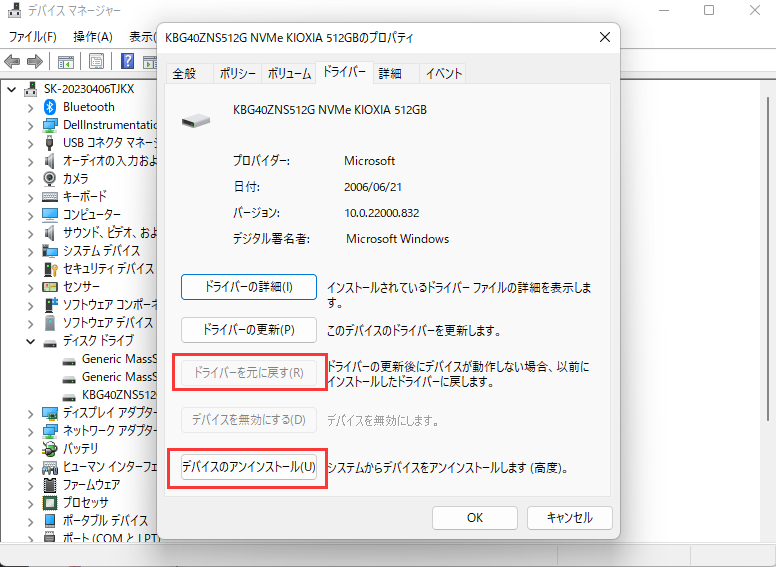Screen dimensions: 776x567
Task: Click the OK button
Action: click(475, 518)
